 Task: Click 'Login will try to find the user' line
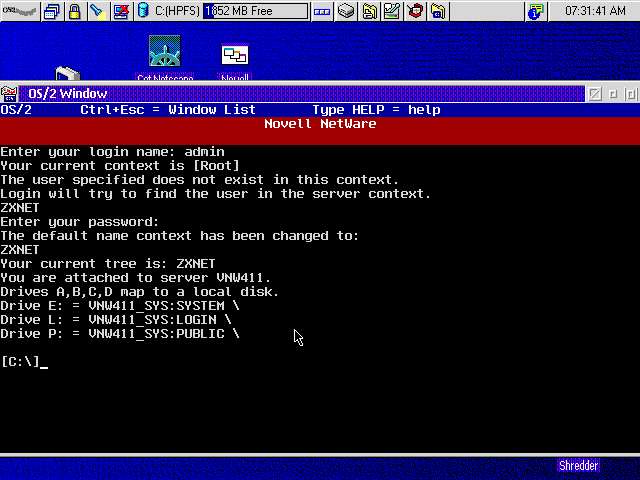click(x=216, y=193)
